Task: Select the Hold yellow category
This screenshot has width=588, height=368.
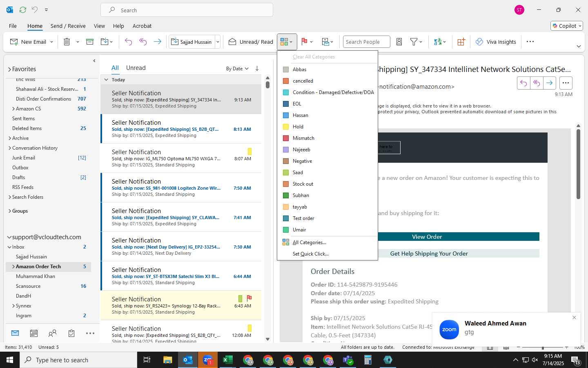Action: [x=327, y=127]
